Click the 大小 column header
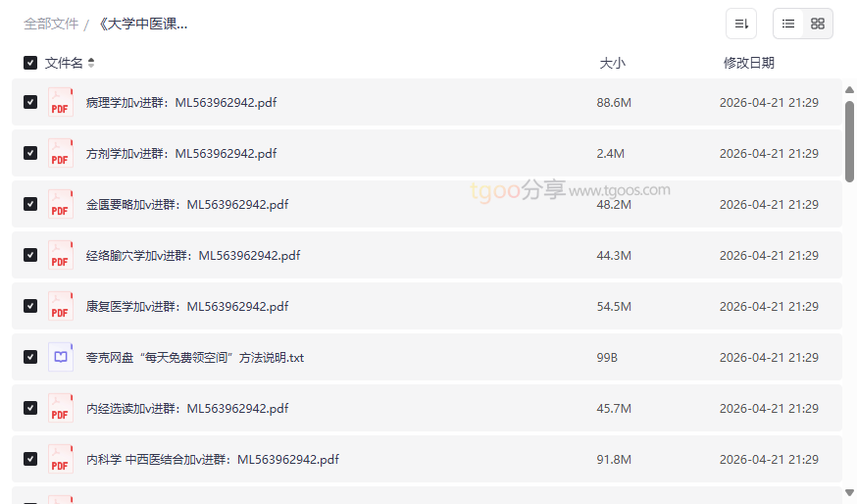Screen dimensions: 857x504 point(612,63)
